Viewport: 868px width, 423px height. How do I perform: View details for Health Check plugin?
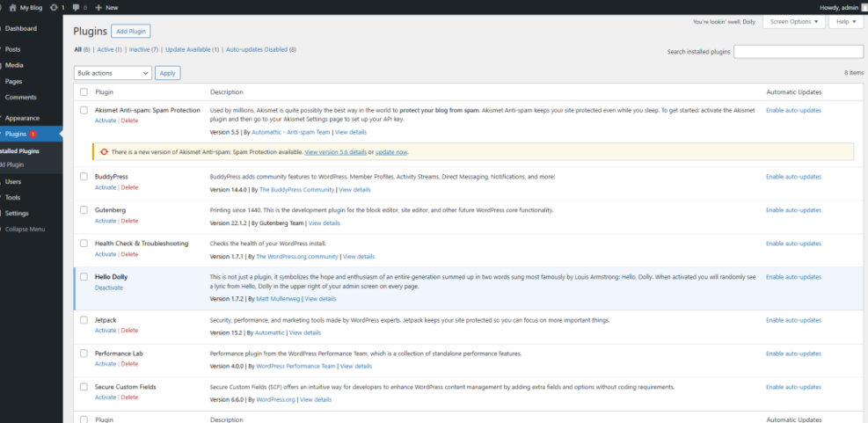tap(359, 256)
